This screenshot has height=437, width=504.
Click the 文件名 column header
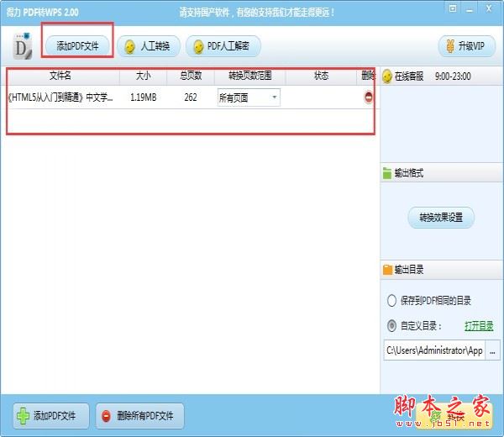coord(60,76)
